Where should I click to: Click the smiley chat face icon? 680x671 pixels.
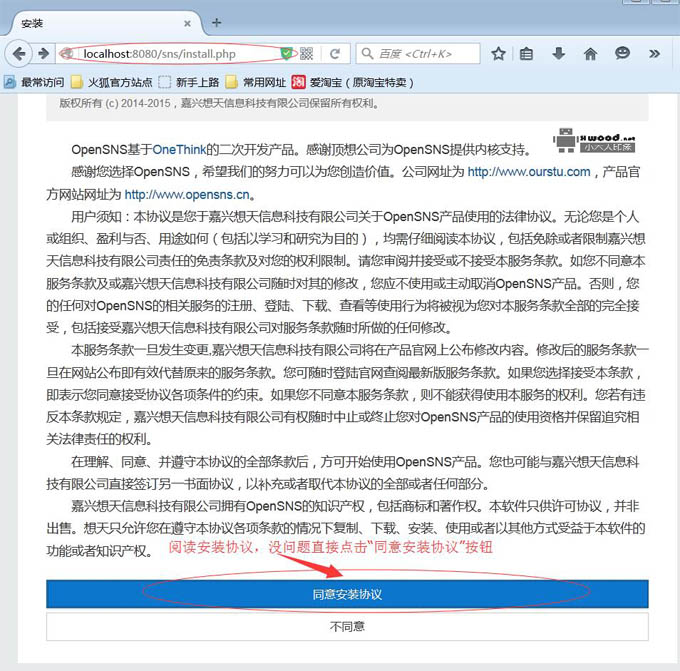(622, 53)
